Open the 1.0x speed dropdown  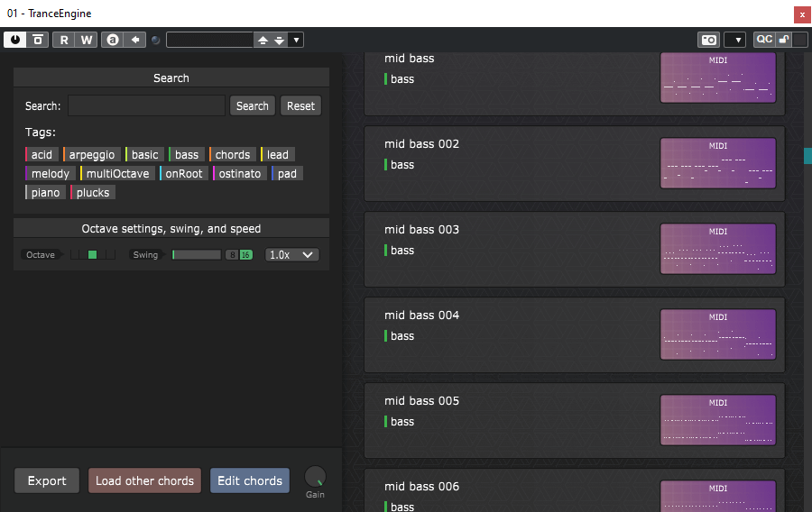pos(291,254)
